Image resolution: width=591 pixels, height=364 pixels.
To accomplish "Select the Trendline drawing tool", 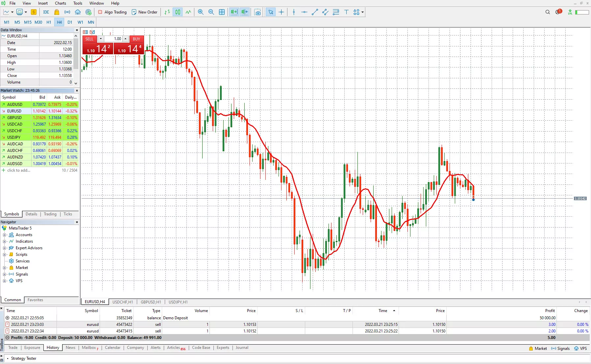I will [x=315, y=12].
